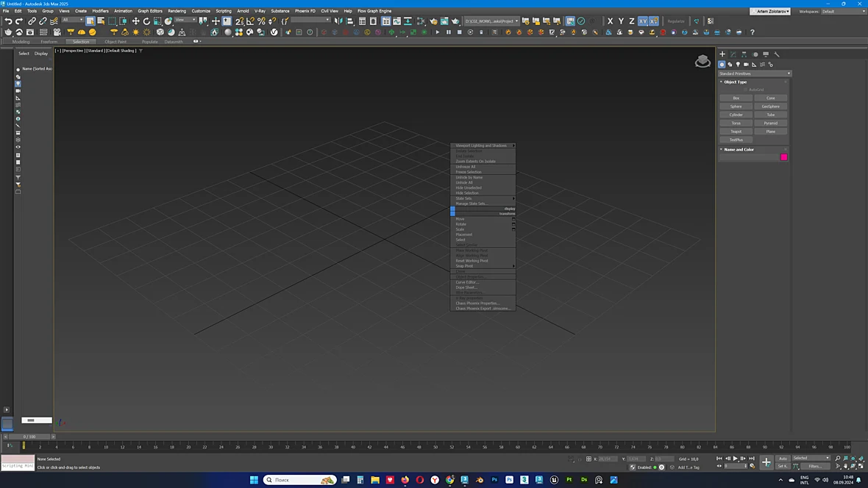Viewport: 868px width, 488px height.
Task: Select the Shapes category icon
Action: click(730, 64)
